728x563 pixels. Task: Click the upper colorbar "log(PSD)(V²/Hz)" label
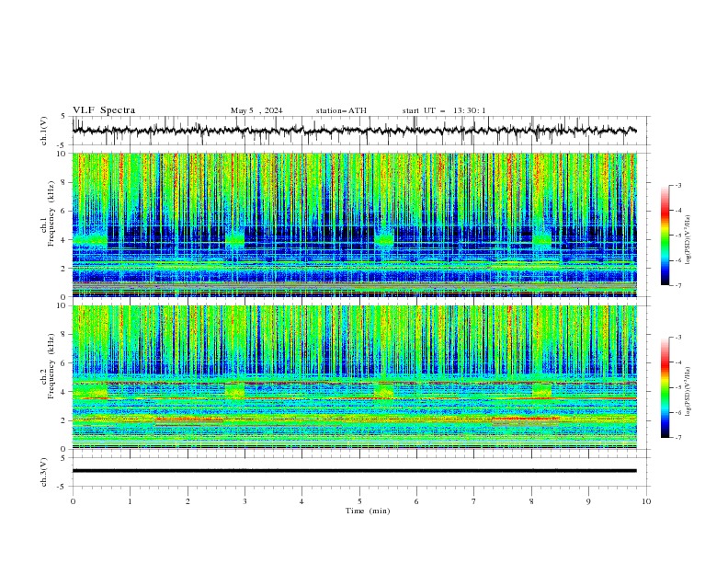pyautogui.click(x=688, y=240)
